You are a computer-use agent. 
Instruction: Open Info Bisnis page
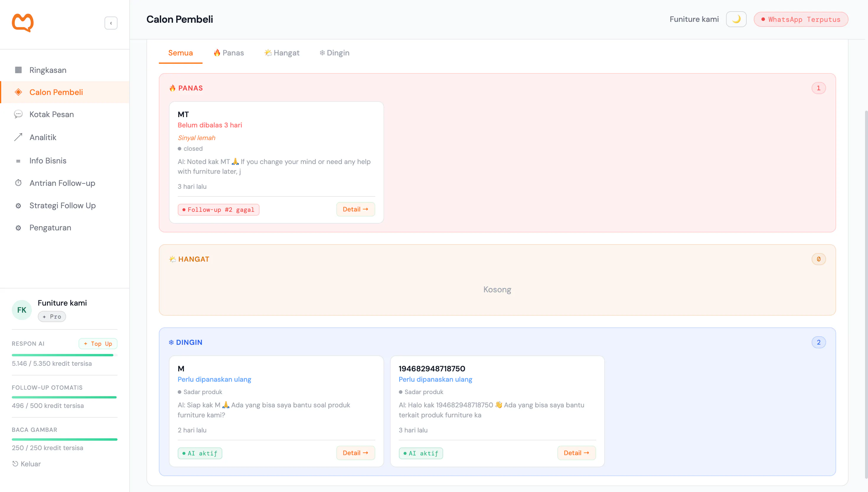[x=65, y=160]
